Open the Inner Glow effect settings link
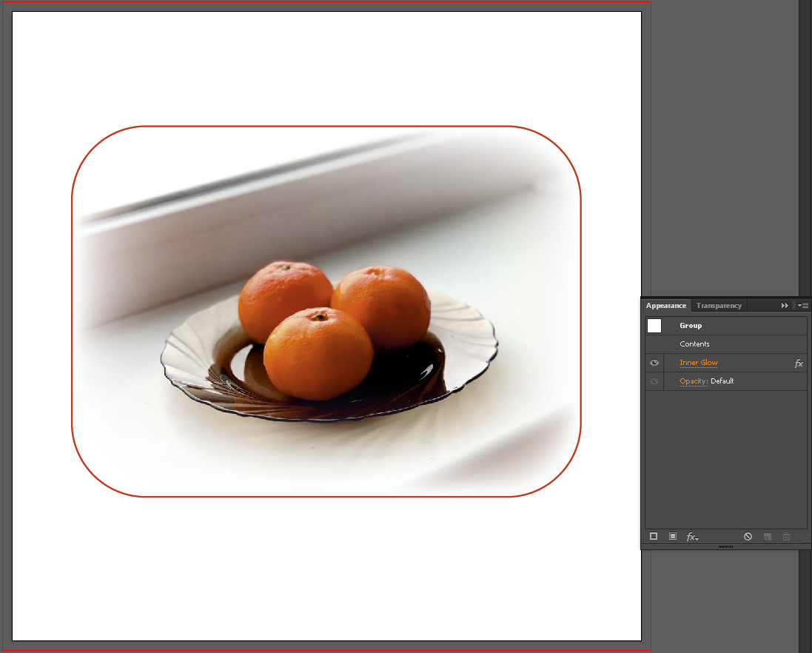This screenshot has width=812, height=653. click(699, 363)
